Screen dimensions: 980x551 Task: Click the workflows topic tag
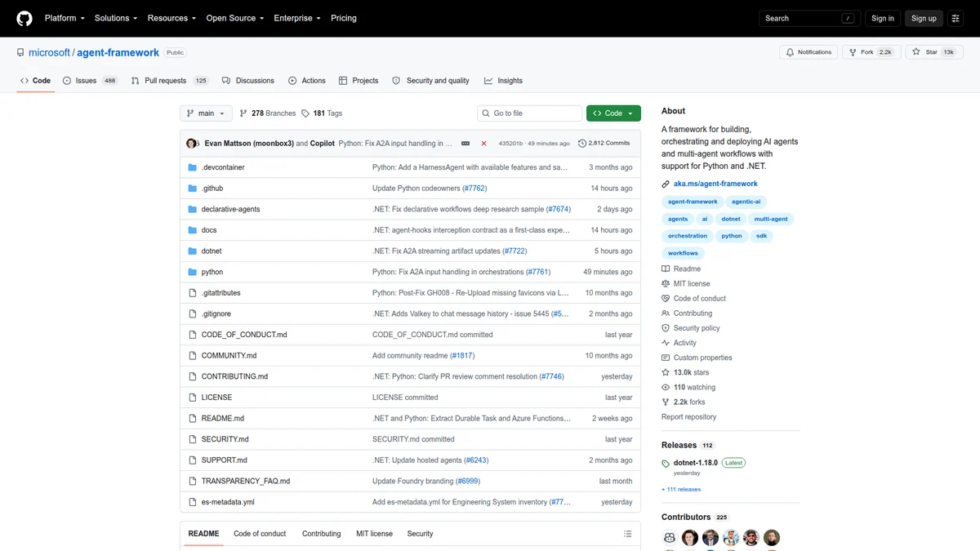[683, 253]
